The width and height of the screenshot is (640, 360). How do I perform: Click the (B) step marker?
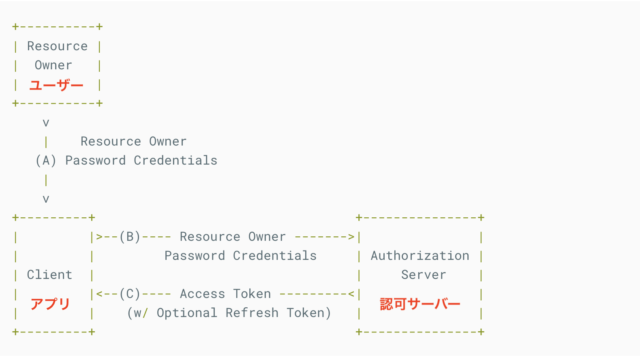point(130,237)
